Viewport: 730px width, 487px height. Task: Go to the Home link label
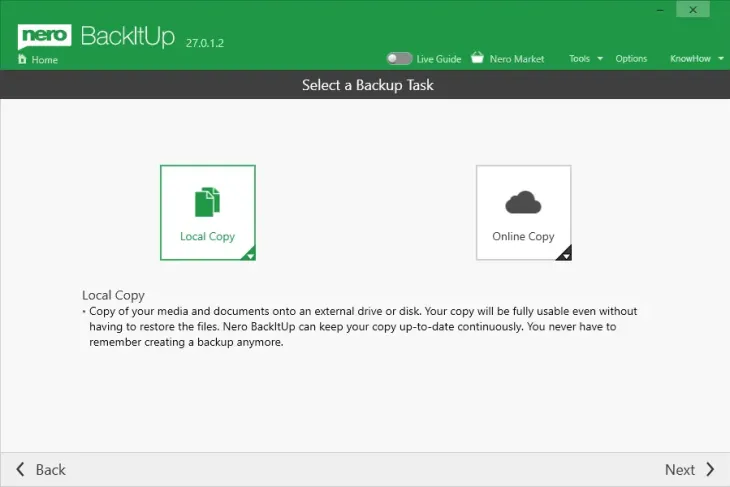click(x=45, y=60)
